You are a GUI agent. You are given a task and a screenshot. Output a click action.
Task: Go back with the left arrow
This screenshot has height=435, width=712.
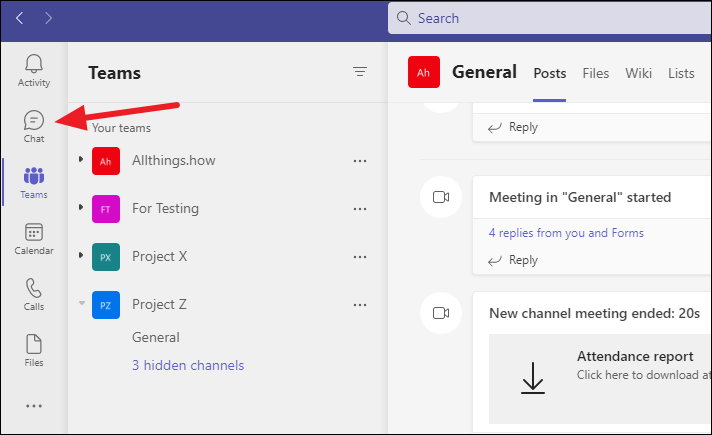pyautogui.click(x=20, y=18)
